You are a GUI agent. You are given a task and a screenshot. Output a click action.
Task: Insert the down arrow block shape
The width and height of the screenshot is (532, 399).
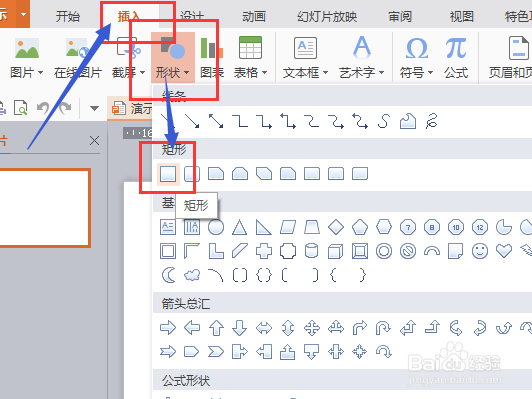[240, 328]
